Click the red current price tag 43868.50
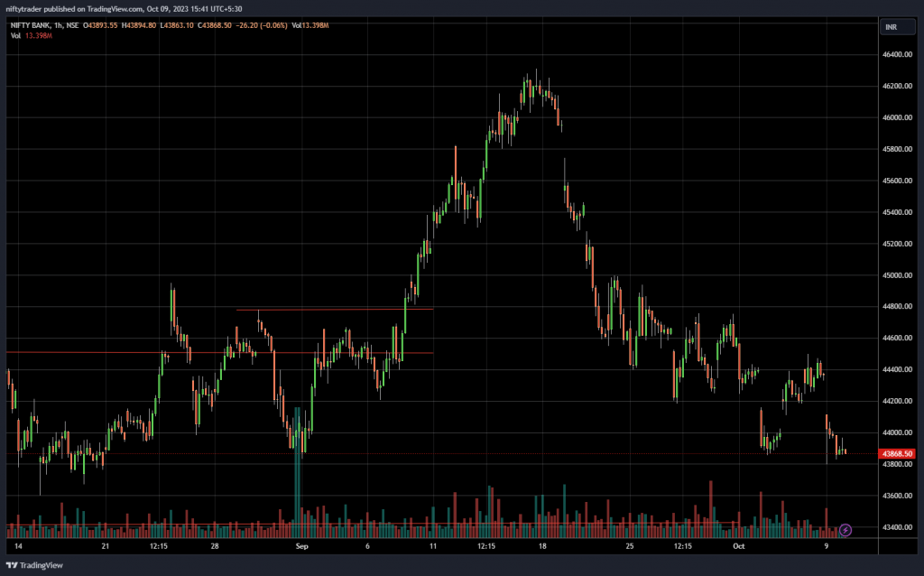Viewport: 924px width, 576px height. coord(897,453)
